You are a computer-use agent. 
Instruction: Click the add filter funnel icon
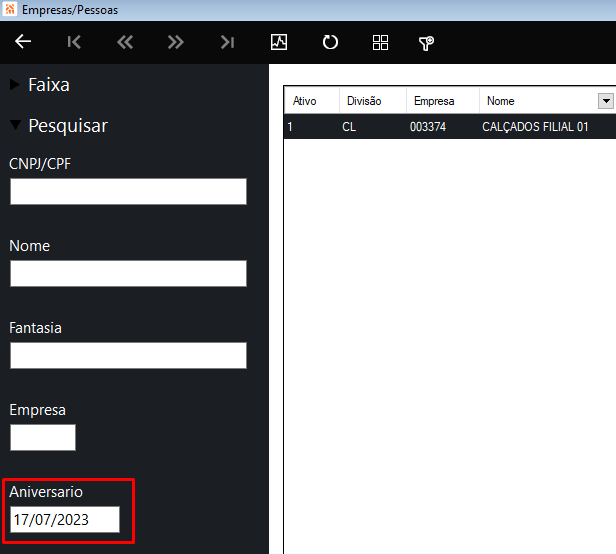426,43
